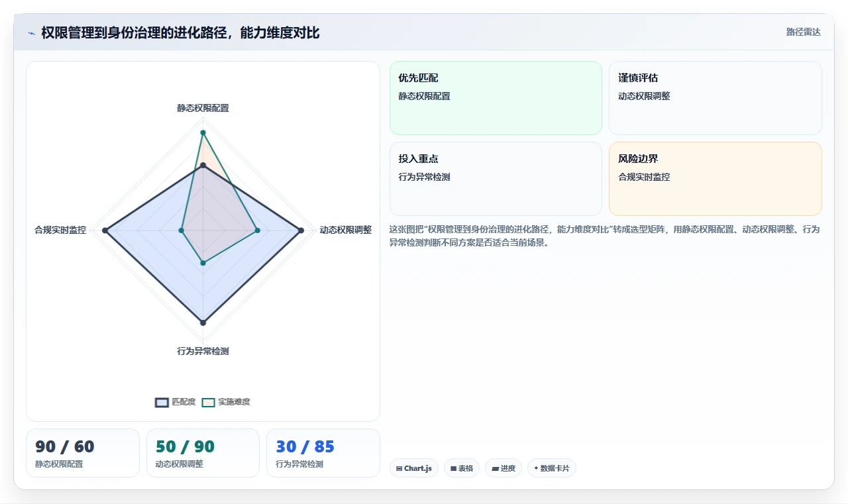This screenshot has width=848, height=504.
Task: Click the dark data point at 行为异常检测 axis
Action: pyautogui.click(x=203, y=323)
